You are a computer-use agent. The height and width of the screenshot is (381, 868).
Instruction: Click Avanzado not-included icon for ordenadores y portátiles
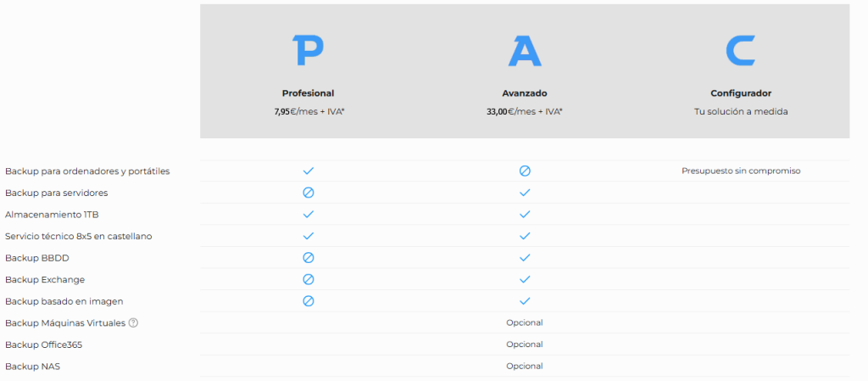525,171
